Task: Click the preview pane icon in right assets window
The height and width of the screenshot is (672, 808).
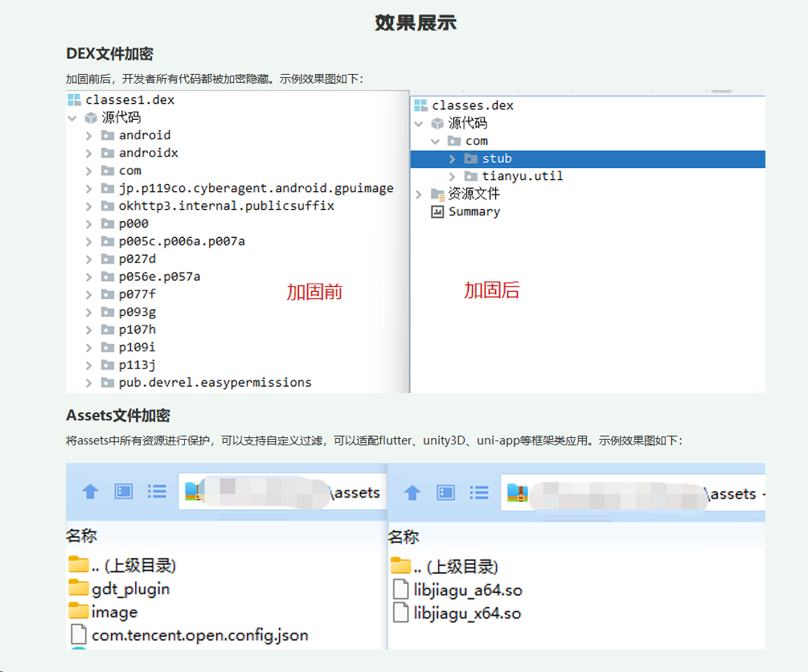Action: tap(445, 493)
